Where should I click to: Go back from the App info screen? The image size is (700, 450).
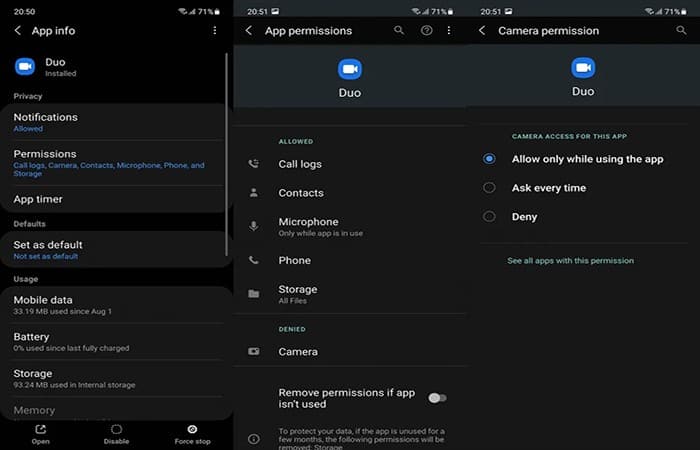pos(17,30)
